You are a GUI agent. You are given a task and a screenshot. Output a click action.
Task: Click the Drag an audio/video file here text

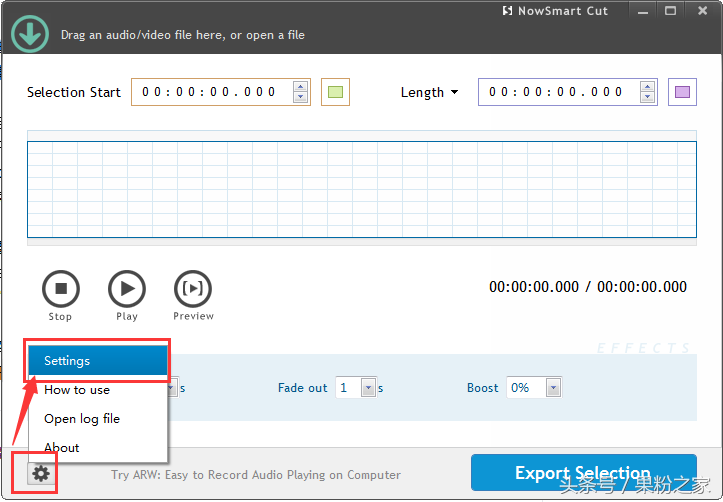pyautogui.click(x=183, y=35)
